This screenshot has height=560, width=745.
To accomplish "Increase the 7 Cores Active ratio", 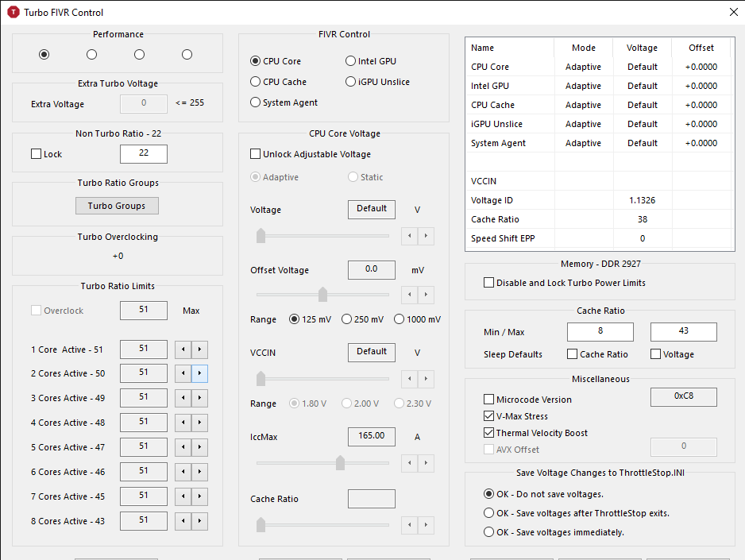I will pos(199,496).
